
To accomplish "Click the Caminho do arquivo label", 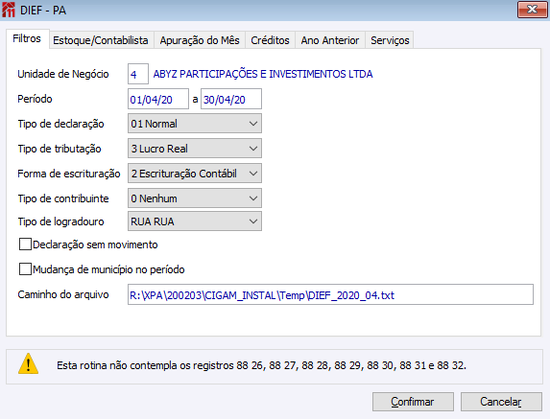I will click(x=63, y=295).
